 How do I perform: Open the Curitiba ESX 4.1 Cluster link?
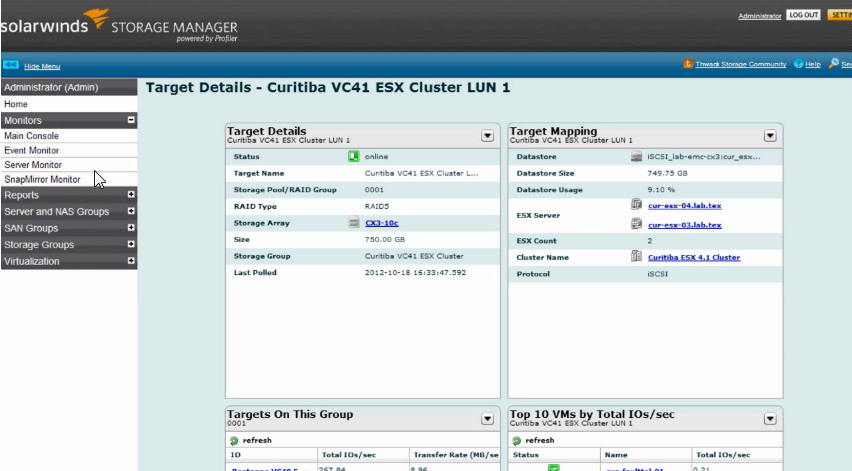pos(694,258)
